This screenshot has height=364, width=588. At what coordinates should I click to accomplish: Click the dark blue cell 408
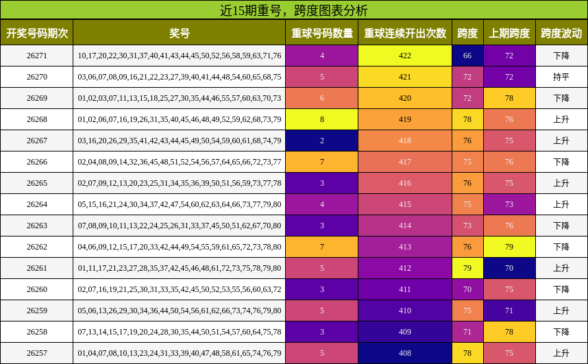pos(405,353)
